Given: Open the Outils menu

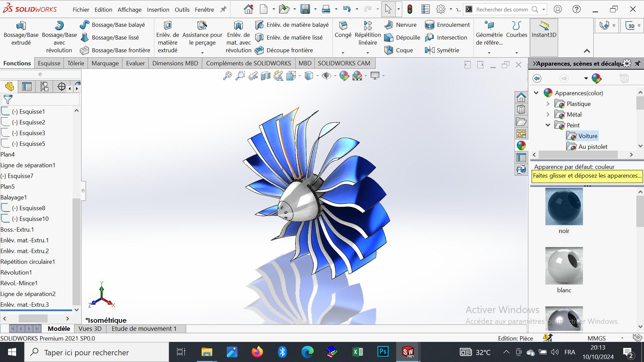Looking at the screenshot, I should tap(182, 10).
